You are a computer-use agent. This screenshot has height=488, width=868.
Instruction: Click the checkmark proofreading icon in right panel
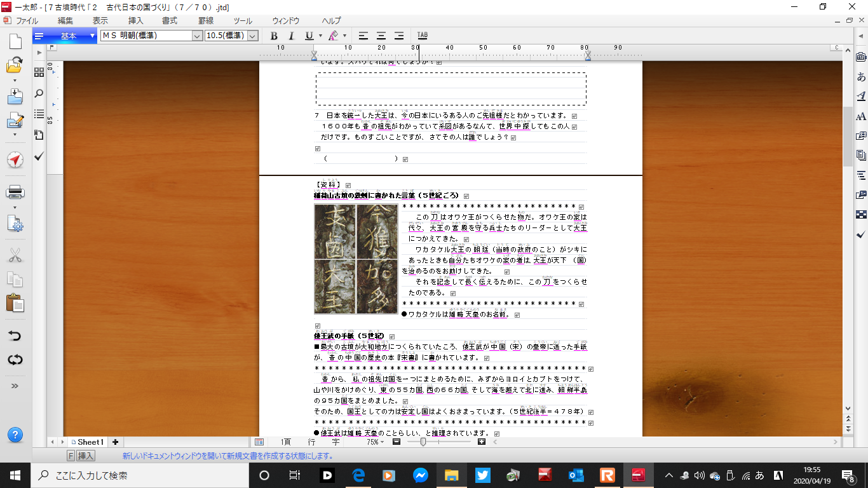861,234
